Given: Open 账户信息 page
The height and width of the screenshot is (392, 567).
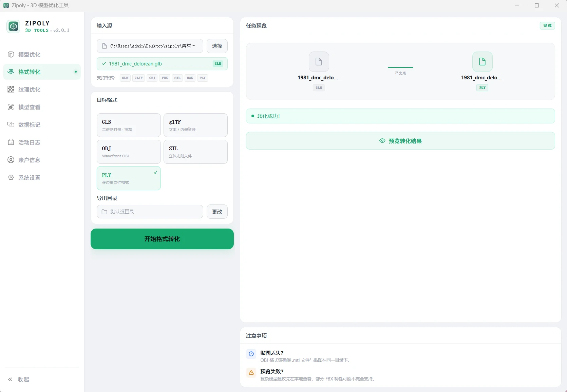Looking at the screenshot, I should coord(42,160).
